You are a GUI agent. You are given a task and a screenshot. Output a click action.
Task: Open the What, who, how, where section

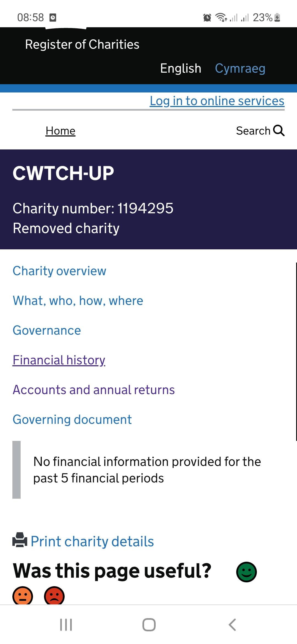tap(78, 301)
